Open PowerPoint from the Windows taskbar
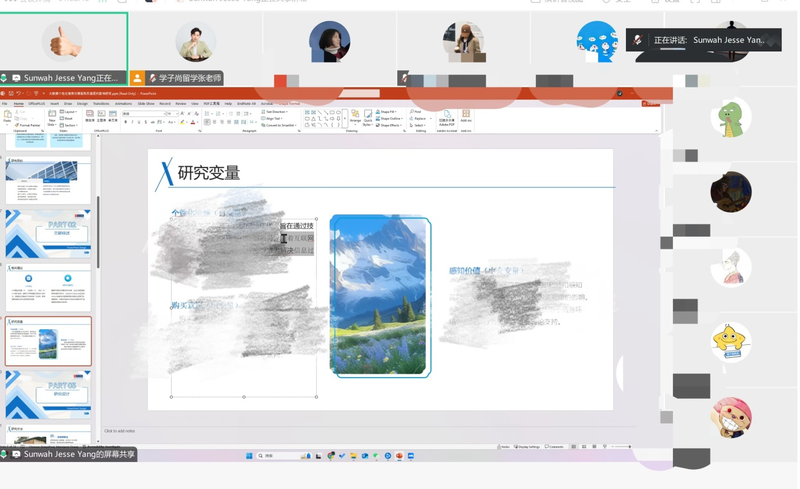The height and width of the screenshot is (489, 800). pyautogui.click(x=399, y=456)
